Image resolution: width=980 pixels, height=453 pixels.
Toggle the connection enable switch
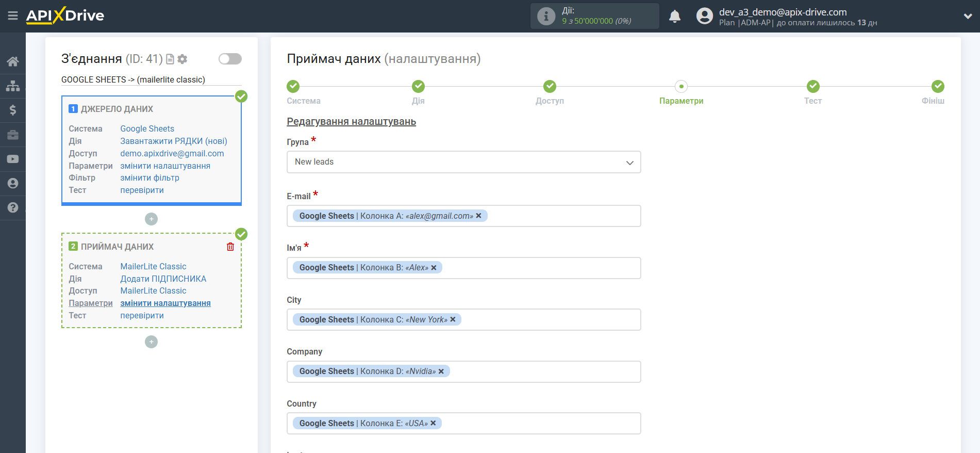[x=230, y=59]
